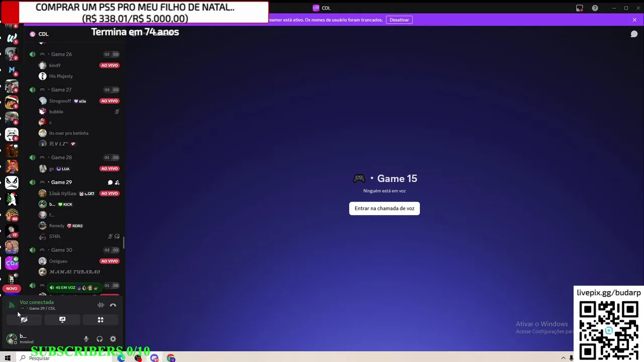Open the panda server icon
This screenshot has width=644, height=362.
click(x=12, y=134)
